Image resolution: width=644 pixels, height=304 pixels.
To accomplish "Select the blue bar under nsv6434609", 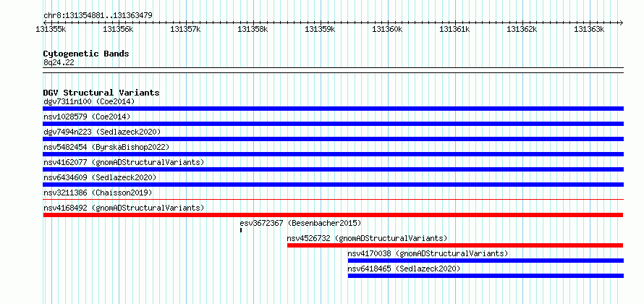I will (x=333, y=185).
